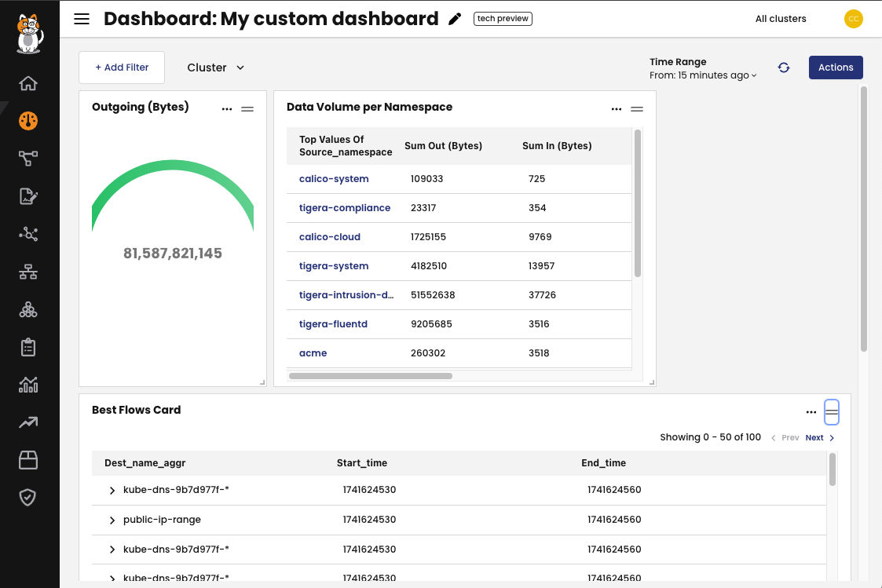Select the orange Dashboards gauge icon
This screenshot has width=882, height=588.
(28, 120)
